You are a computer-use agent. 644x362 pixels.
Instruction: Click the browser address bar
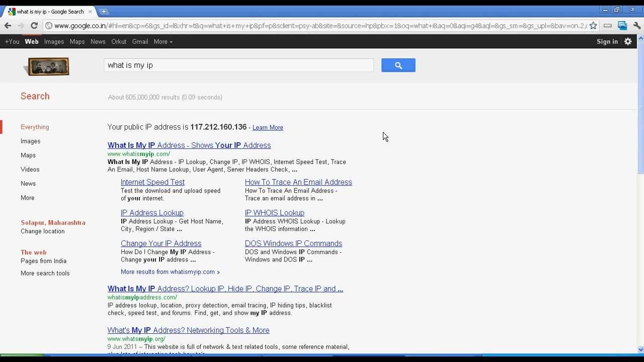pyautogui.click(x=320, y=26)
